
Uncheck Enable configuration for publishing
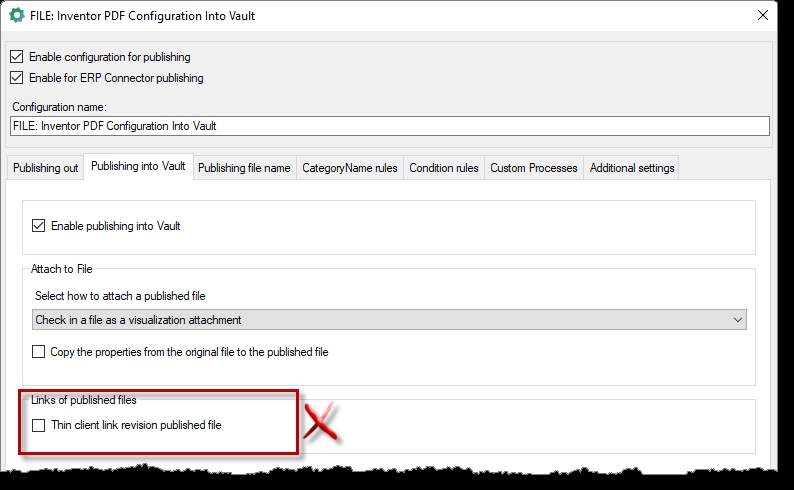coord(16,57)
